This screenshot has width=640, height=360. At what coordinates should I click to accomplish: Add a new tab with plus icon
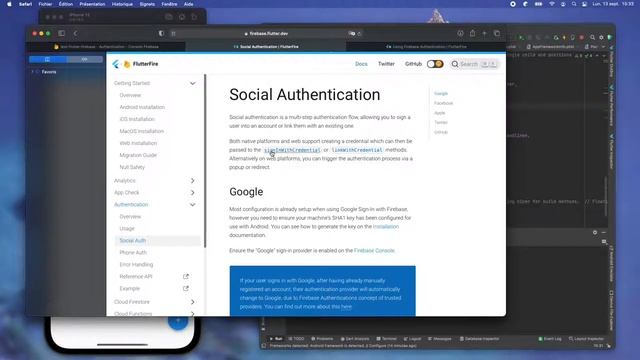pos(484,33)
